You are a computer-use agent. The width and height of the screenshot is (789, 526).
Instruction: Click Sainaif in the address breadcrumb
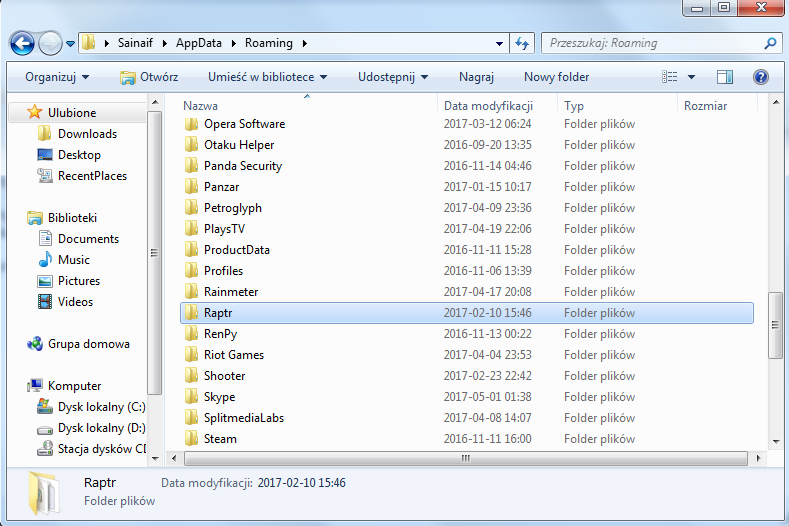pyautogui.click(x=135, y=43)
